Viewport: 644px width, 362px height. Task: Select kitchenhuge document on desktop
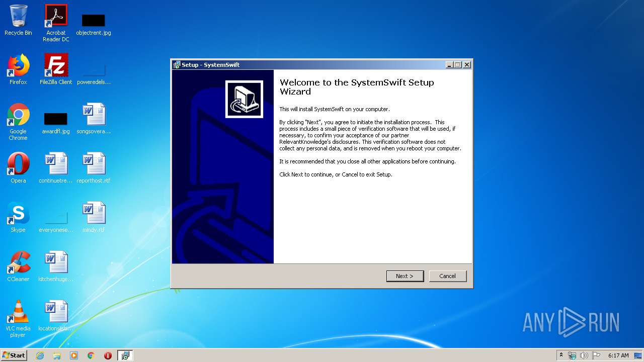coord(56,266)
